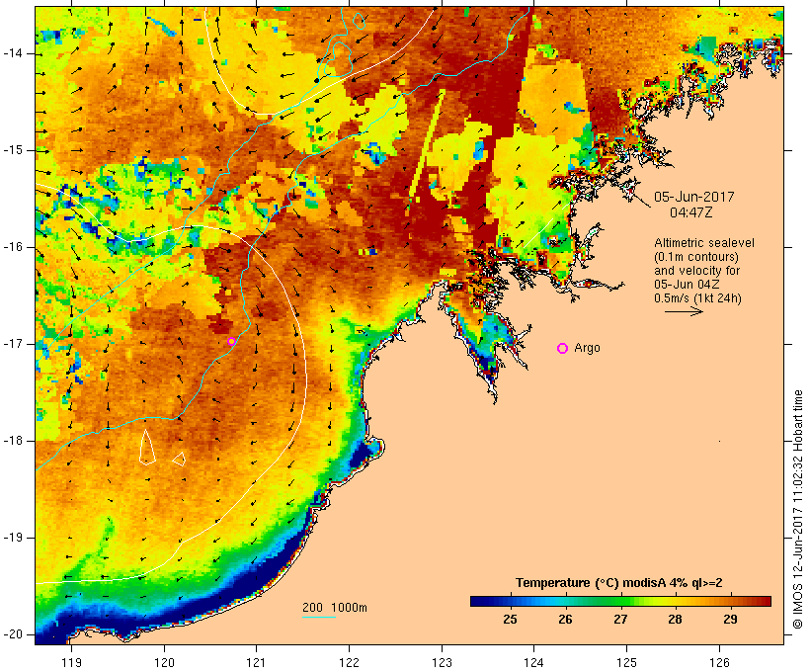The image size is (810, 672).
Task: Click the 119 longitude axis label
Action: [x=71, y=662]
